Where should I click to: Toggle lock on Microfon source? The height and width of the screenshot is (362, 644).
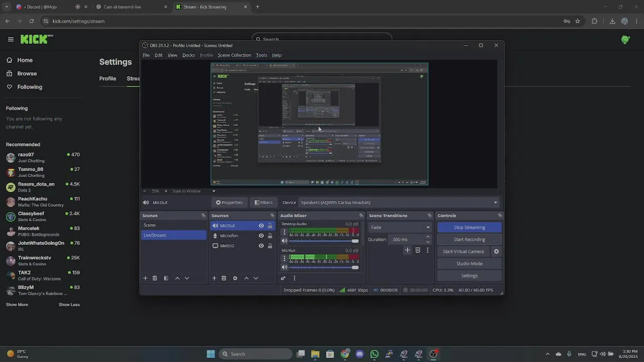[x=270, y=236]
